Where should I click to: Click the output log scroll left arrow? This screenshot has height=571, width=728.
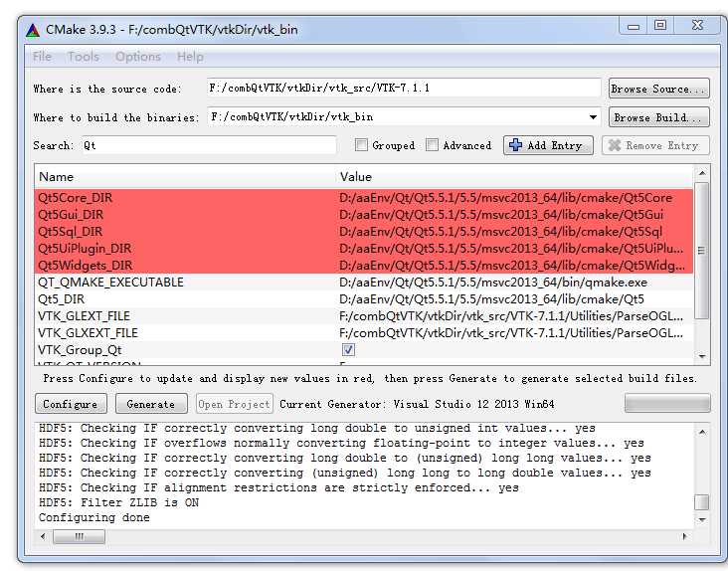[43, 536]
